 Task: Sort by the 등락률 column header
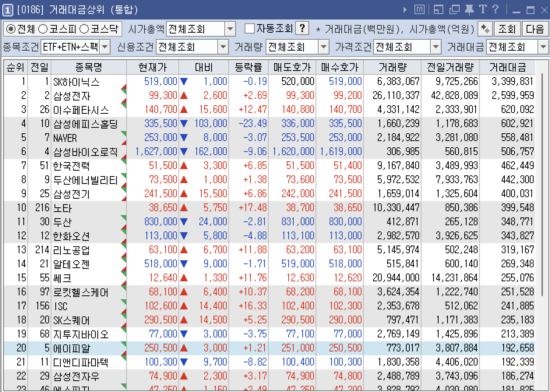click(249, 67)
